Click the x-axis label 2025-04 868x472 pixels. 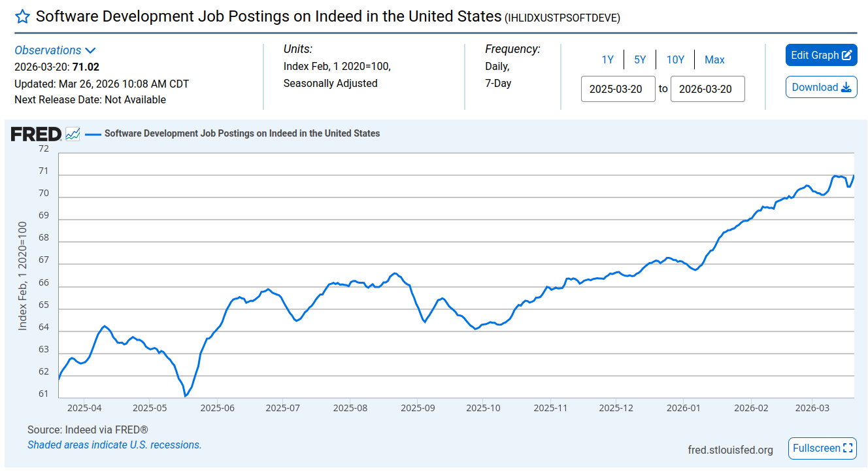tap(84, 408)
